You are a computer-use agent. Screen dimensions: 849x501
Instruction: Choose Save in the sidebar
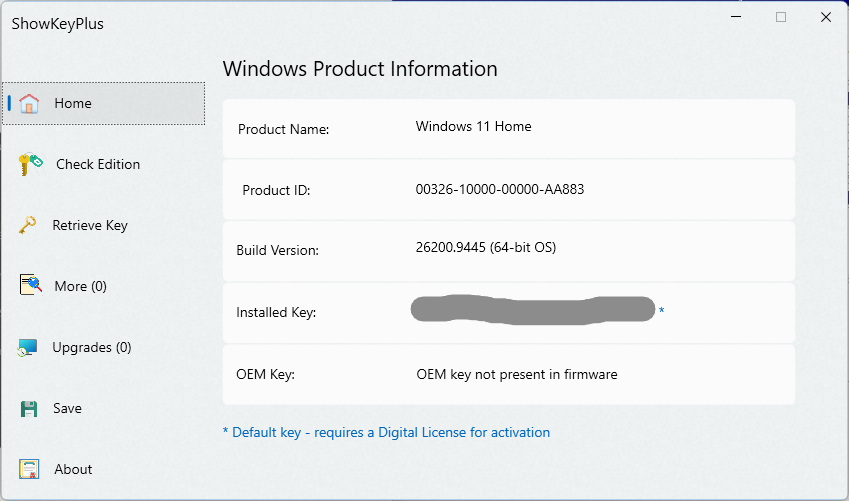point(67,408)
